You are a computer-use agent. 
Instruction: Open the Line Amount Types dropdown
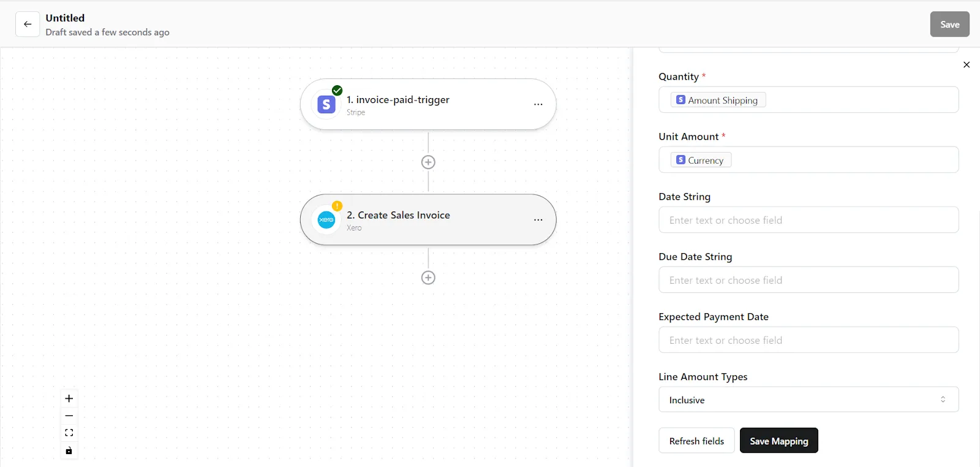point(809,400)
